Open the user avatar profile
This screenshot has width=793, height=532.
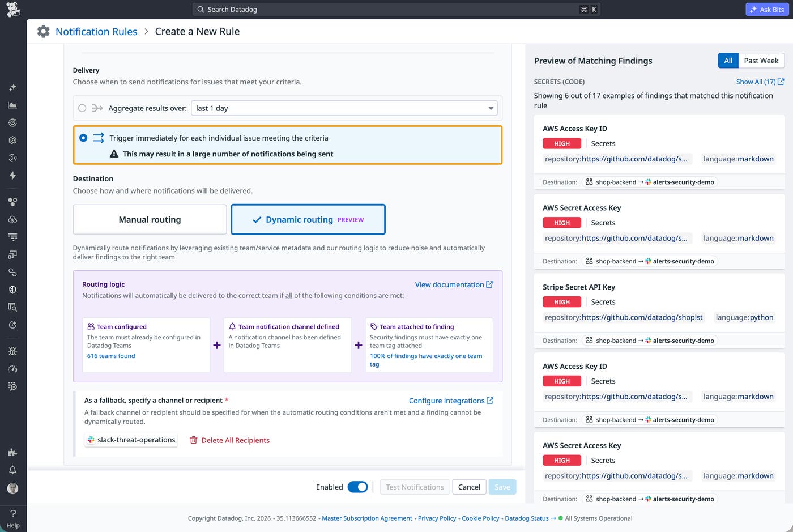pos(12,488)
